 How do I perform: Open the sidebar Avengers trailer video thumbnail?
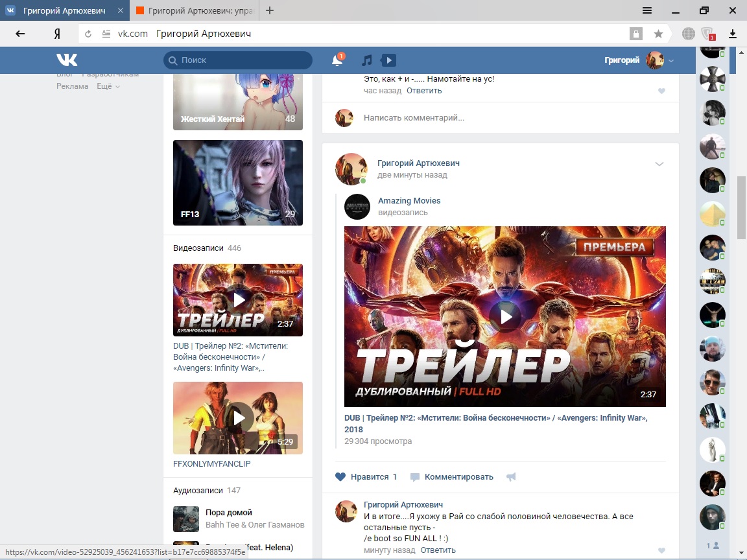pos(238,300)
